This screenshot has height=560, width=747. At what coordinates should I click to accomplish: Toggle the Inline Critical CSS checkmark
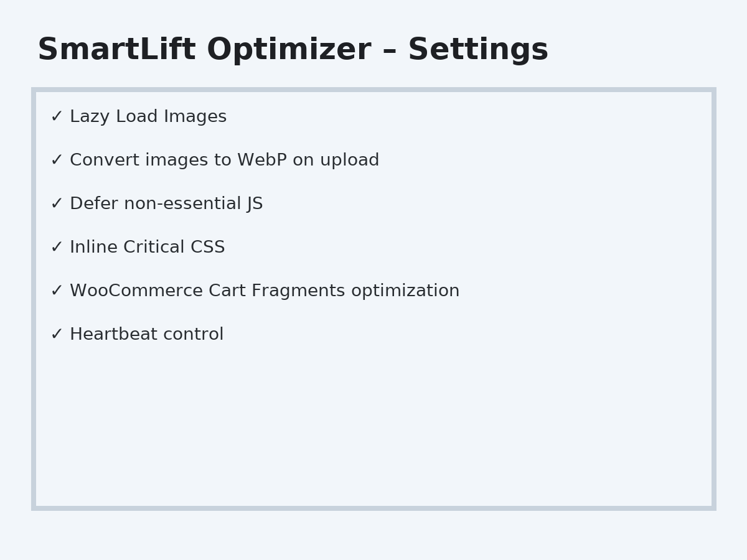click(57, 248)
